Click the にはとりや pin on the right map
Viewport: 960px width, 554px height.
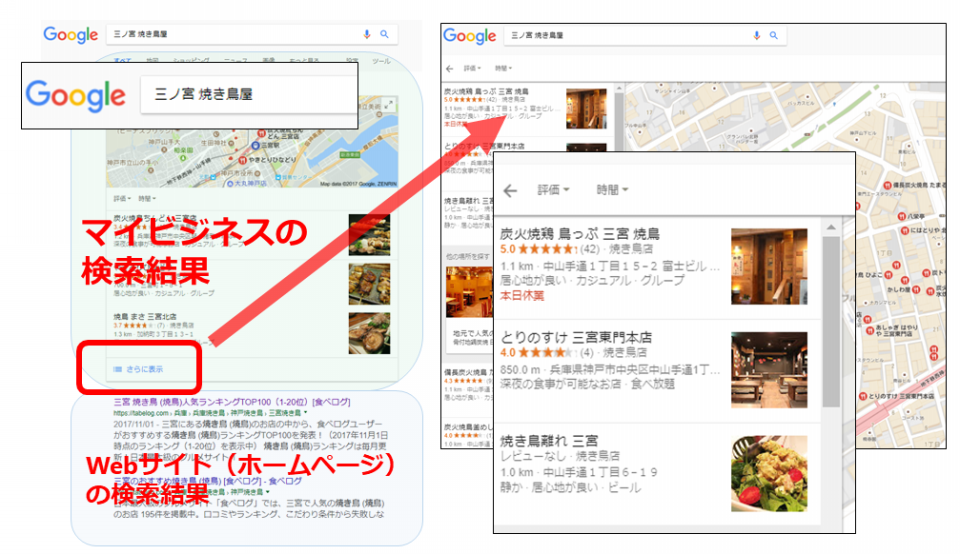pyautogui.click(x=904, y=230)
